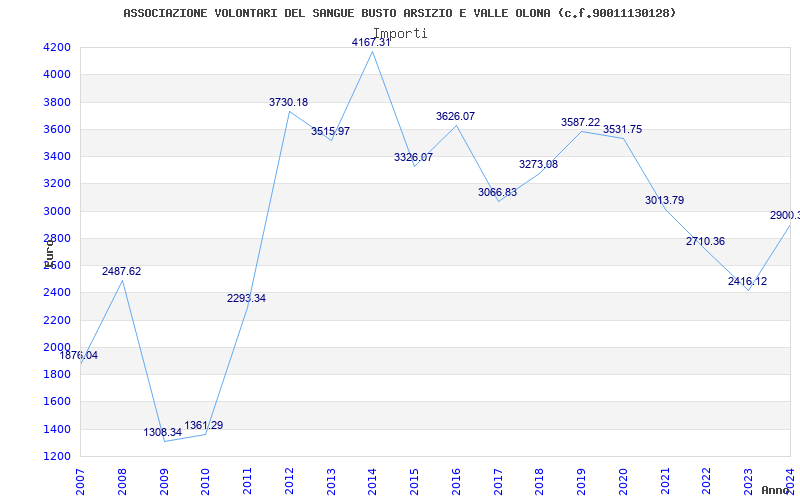The image size is (800, 500).
Task: Click the 3000 y-axis tick label
Action: 57,211
